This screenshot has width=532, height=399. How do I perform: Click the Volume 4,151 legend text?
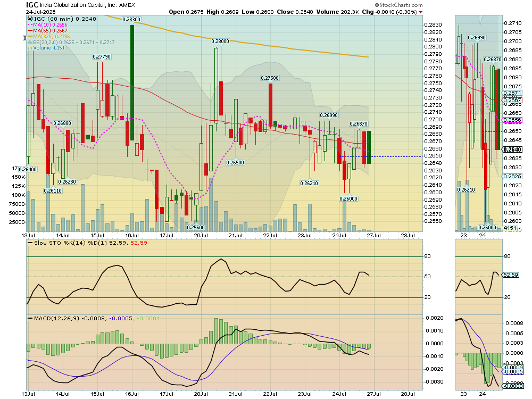(x=49, y=48)
